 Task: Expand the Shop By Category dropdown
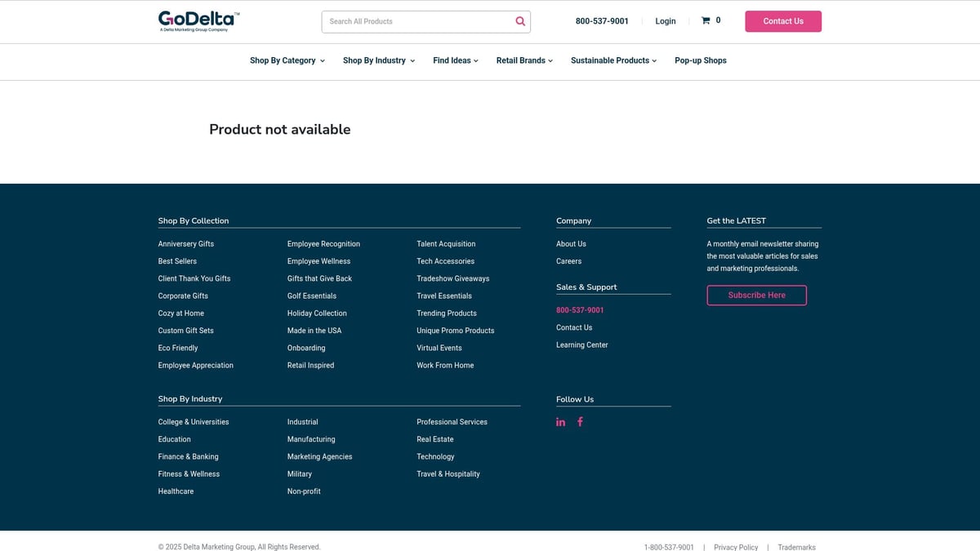pos(287,60)
